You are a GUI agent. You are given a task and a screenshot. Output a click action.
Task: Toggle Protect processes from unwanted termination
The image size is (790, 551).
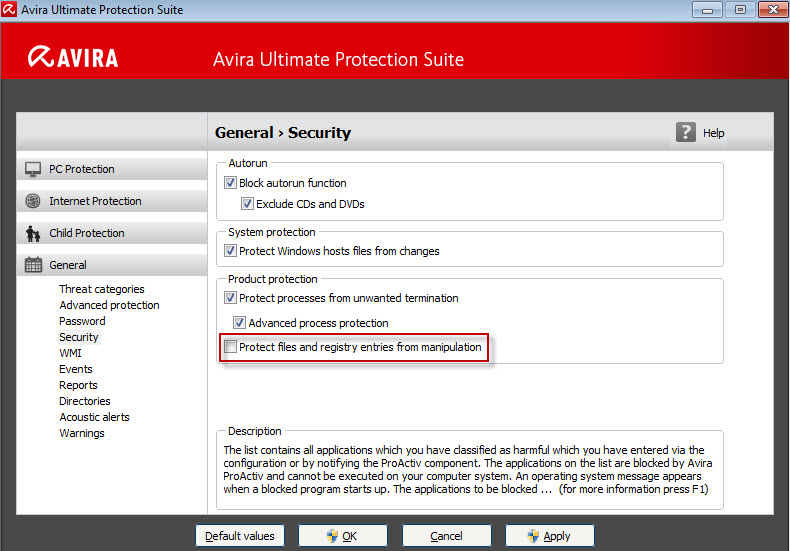point(230,298)
